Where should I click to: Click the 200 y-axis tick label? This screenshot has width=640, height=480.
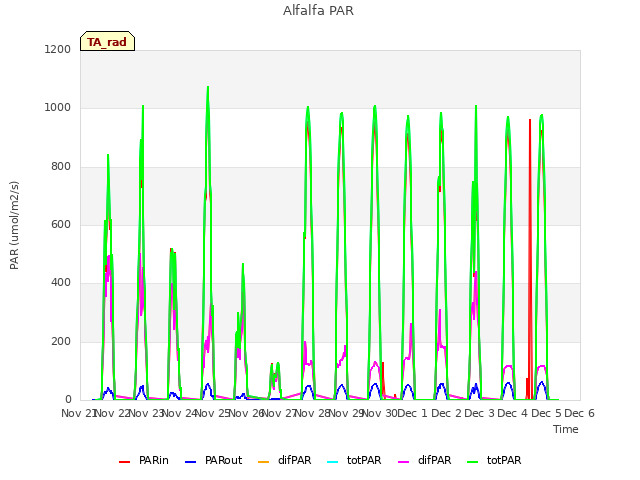(x=61, y=342)
